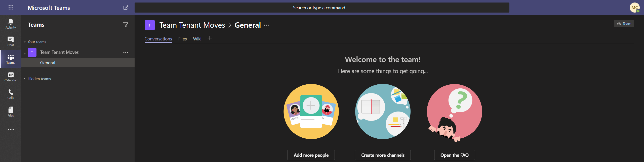
Task: Start a new chat with compose icon
Action: click(126, 8)
